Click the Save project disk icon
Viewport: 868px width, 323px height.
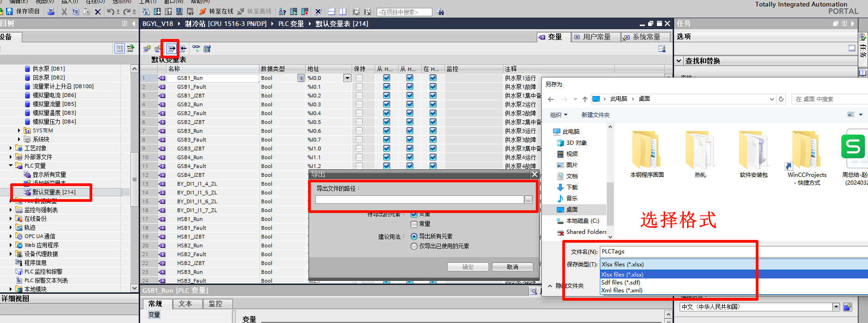point(9,12)
